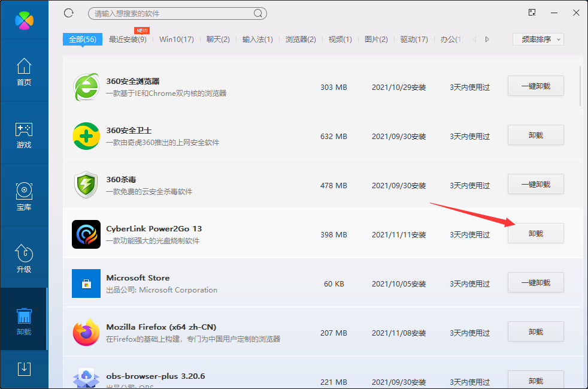
Task: Open the 首页 home section
Action: pos(24,72)
